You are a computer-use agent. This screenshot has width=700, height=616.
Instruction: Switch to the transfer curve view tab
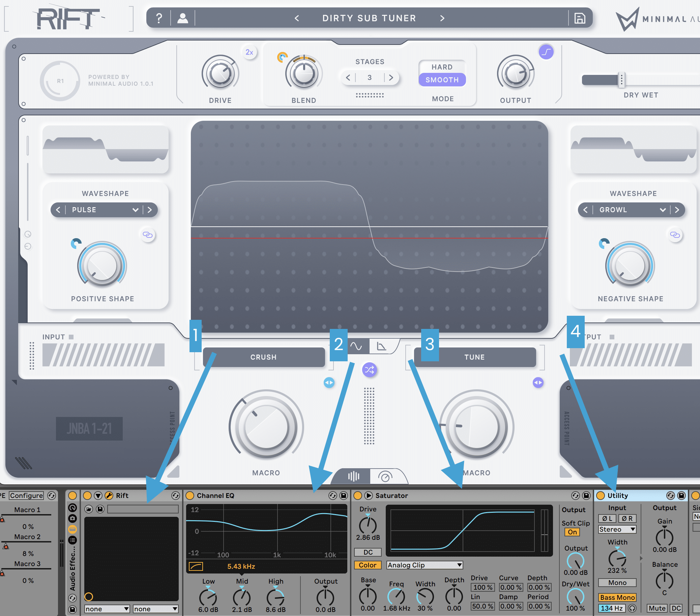(x=381, y=346)
